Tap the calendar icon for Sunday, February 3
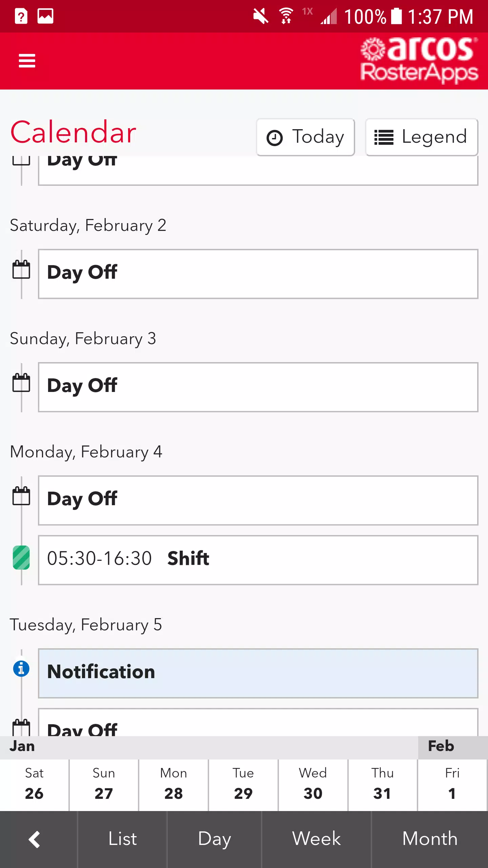 coord(21,383)
